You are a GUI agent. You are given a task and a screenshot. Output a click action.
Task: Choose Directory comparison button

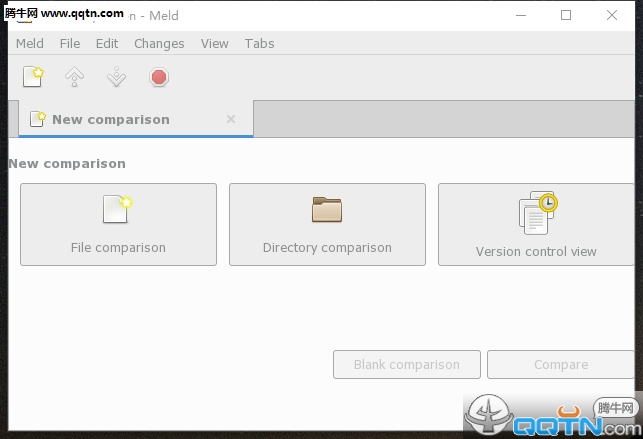pos(327,225)
